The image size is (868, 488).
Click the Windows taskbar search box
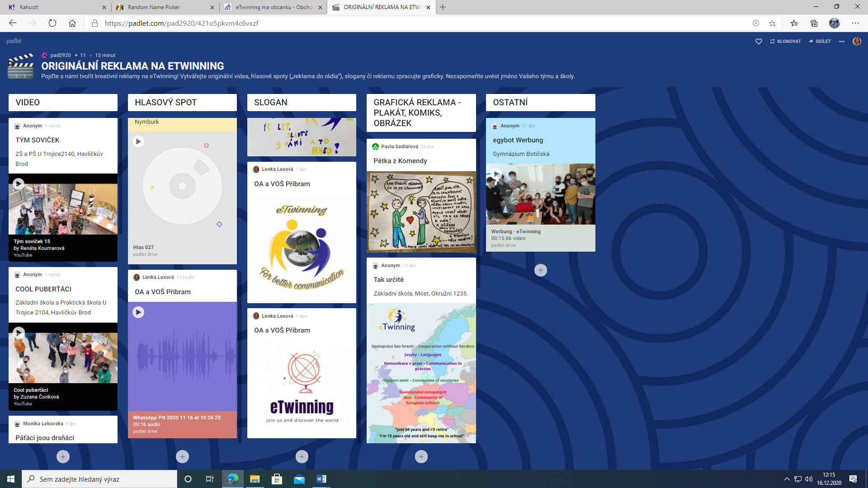tap(99, 479)
